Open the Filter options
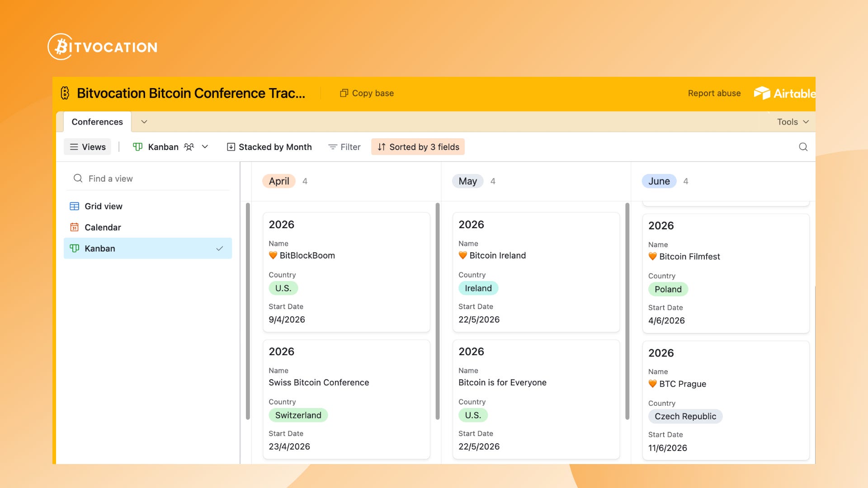The width and height of the screenshot is (868, 488). coord(344,146)
